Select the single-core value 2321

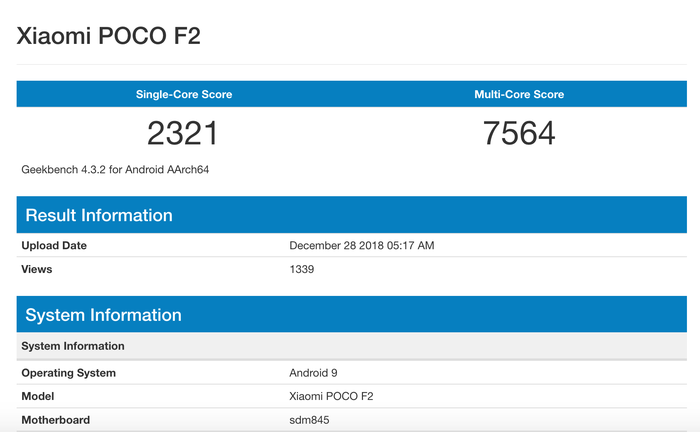(x=182, y=133)
